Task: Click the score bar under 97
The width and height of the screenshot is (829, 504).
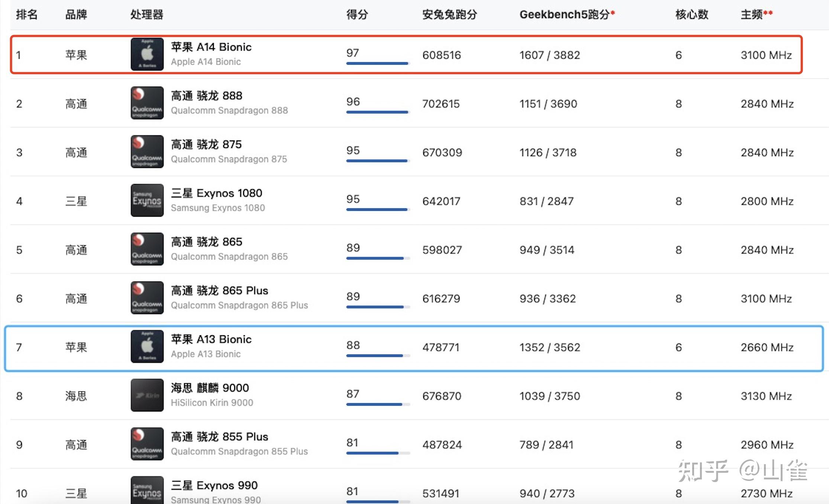Action: coord(378,64)
